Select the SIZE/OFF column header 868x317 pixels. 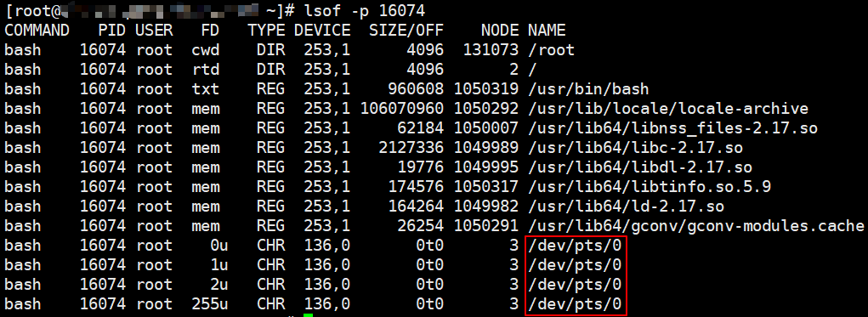[407, 30]
